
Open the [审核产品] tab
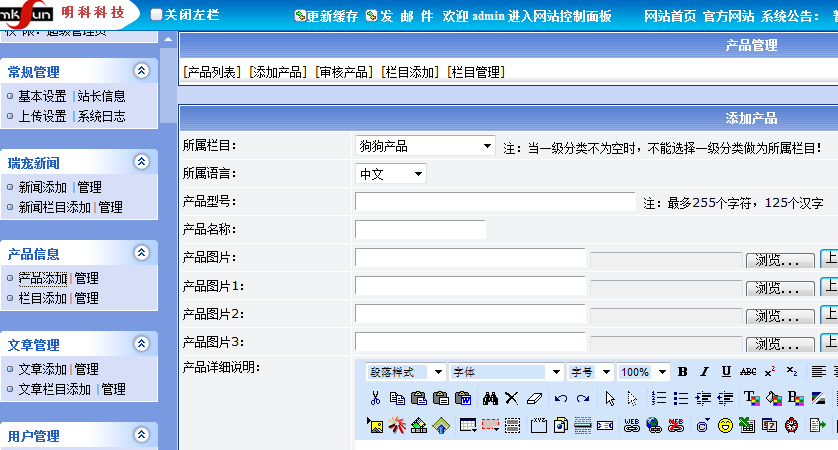344,72
